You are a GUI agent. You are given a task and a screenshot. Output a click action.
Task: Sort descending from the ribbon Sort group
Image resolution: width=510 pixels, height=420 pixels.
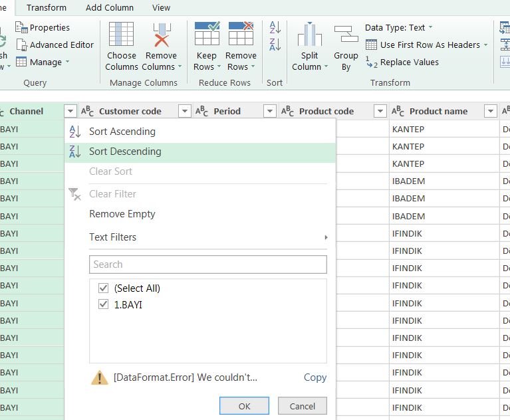(275, 45)
